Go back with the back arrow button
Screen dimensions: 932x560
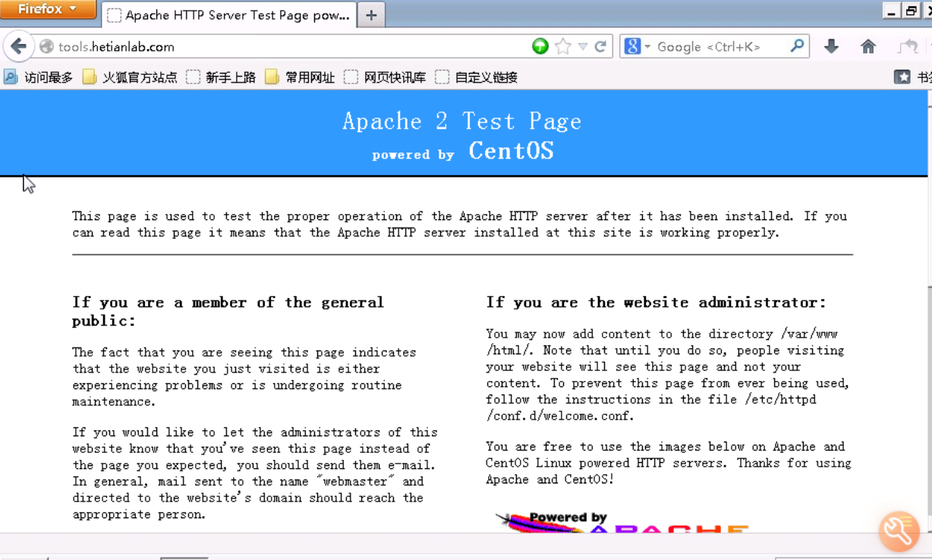[18, 46]
